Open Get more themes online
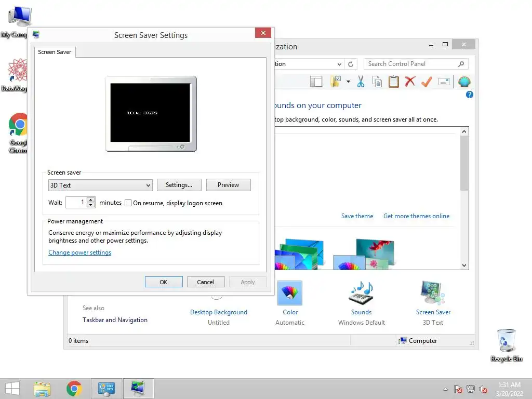This screenshot has height=399, width=532. [x=416, y=216]
